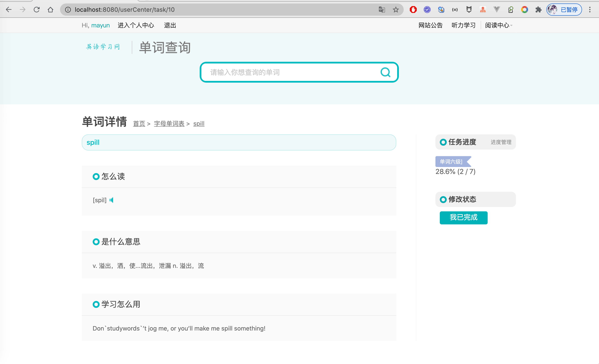Click the browser reload icon

(37, 10)
